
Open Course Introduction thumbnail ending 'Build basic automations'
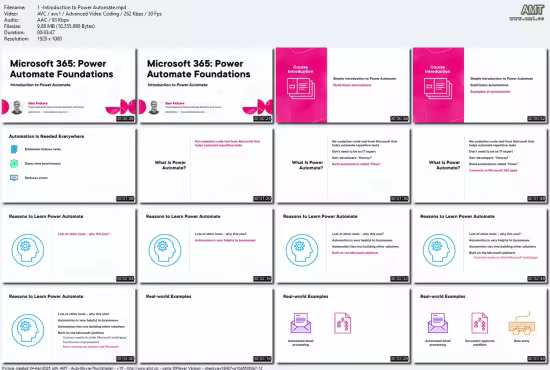343,85
